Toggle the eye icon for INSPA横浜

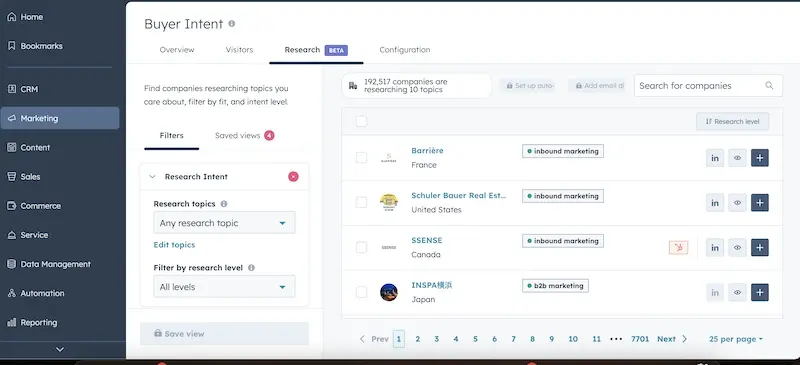pos(737,293)
